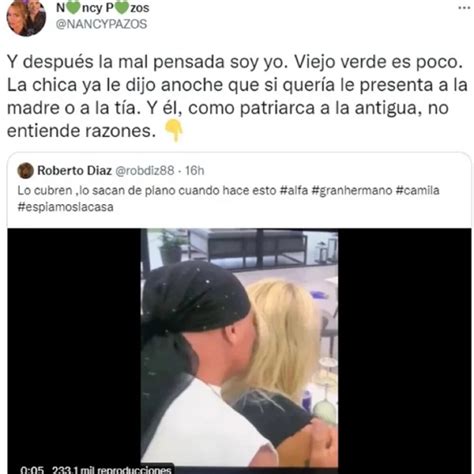Click the pointing-down hand emoji
The image size is (474, 474).
175,131
